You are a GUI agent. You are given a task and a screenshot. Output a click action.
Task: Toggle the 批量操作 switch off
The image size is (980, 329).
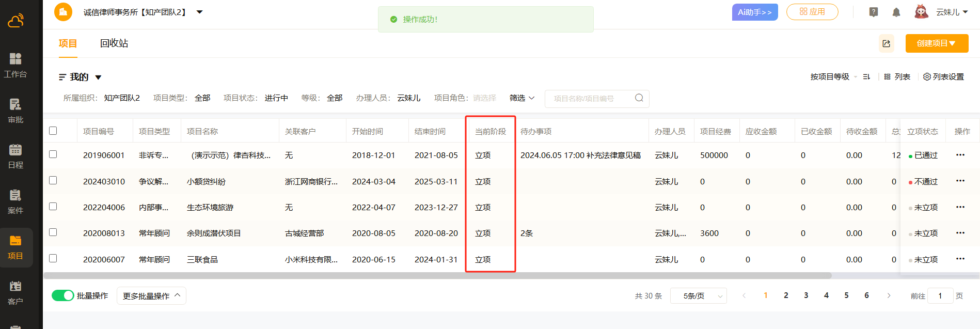click(63, 295)
